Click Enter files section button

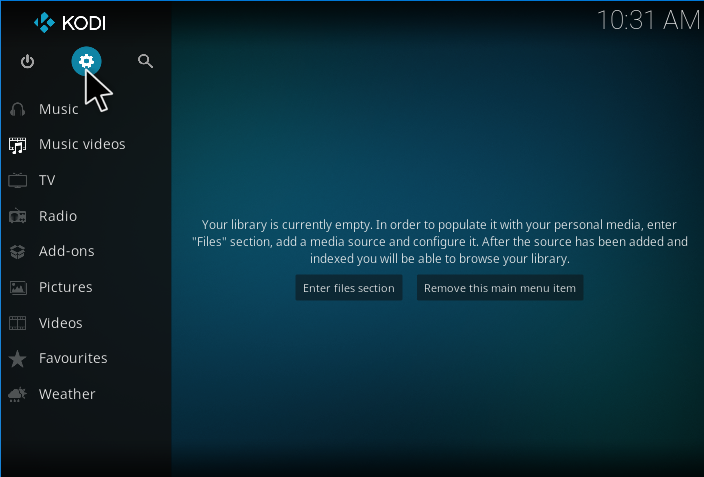pos(349,288)
